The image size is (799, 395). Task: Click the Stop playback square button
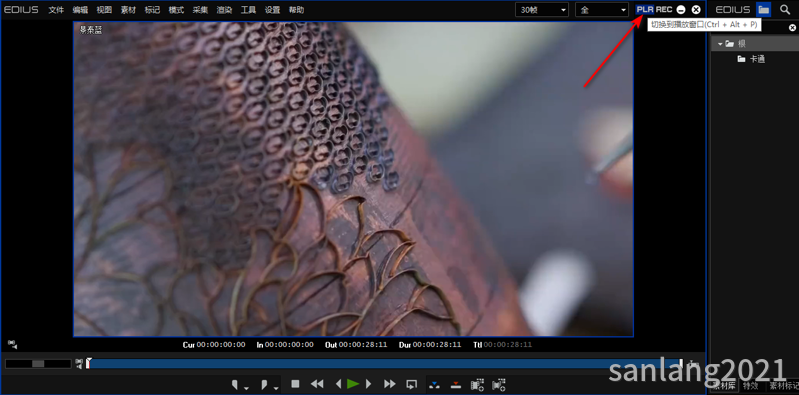coord(295,384)
